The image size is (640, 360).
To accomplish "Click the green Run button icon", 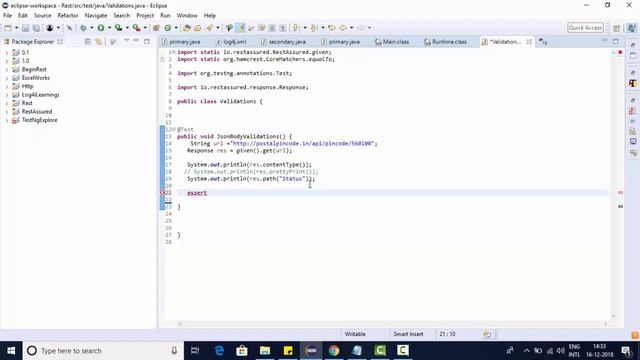I will pyautogui.click(x=101, y=28).
